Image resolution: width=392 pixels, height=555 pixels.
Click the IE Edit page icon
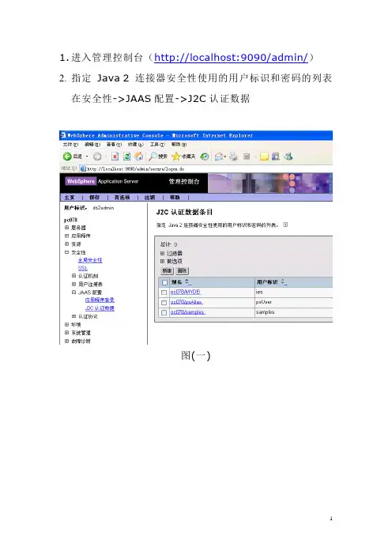(247, 156)
